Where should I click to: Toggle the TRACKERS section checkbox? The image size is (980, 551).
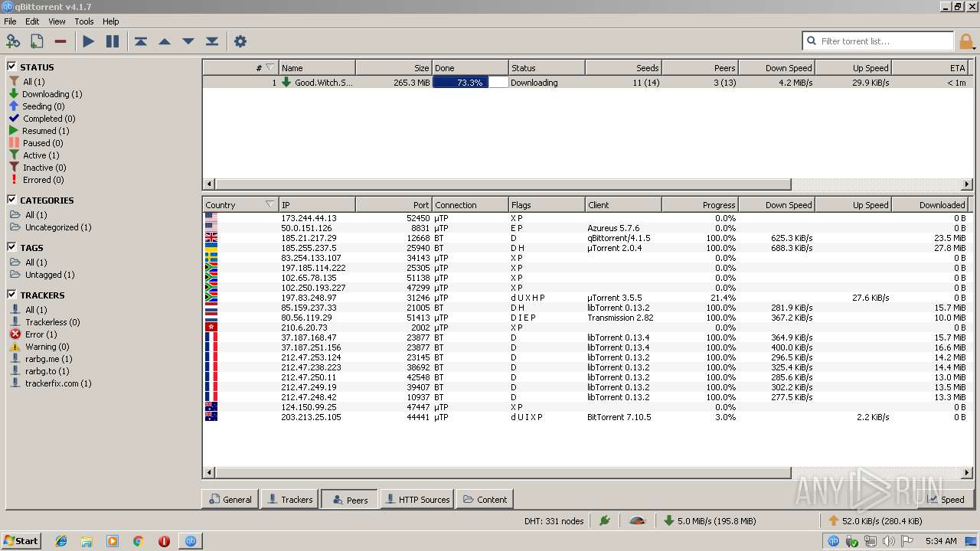click(x=12, y=295)
